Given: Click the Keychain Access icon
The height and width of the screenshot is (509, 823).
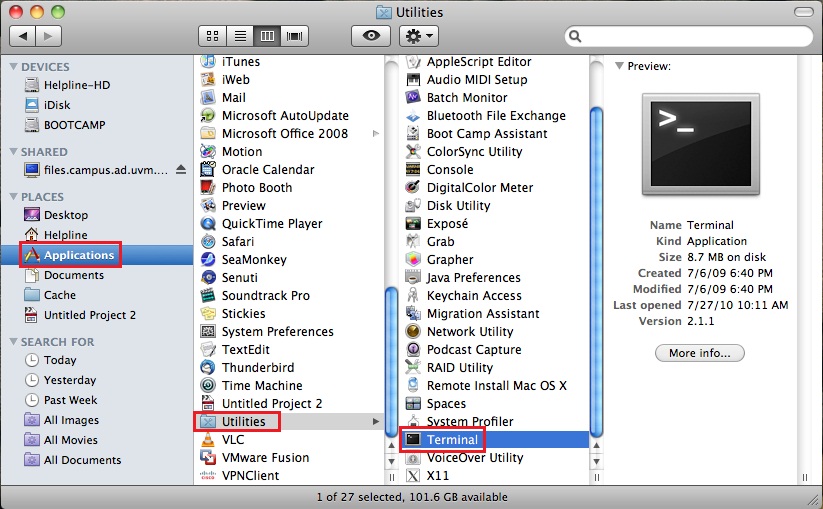Looking at the screenshot, I should click(413, 296).
